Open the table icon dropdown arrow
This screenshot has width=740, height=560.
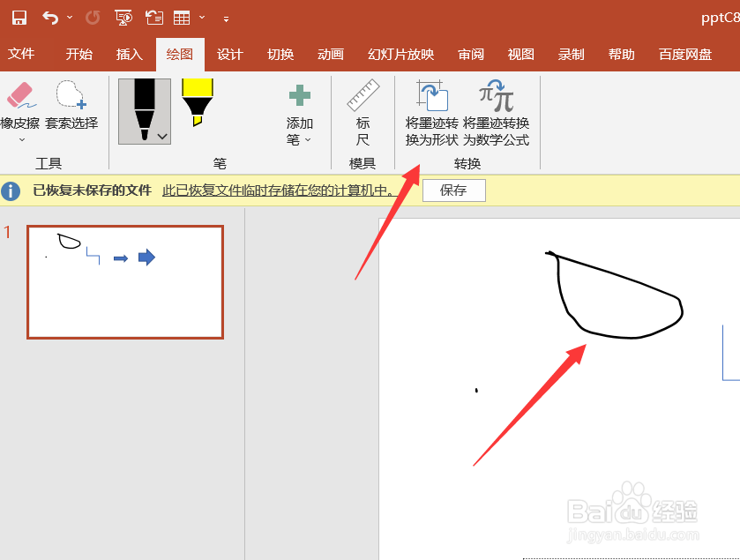(202, 18)
